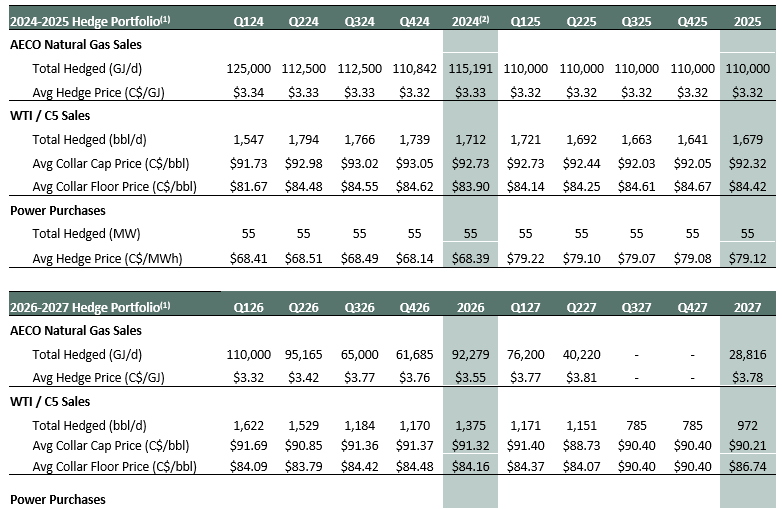Click Q124 collar floor price $81.67
The width and height of the screenshot is (782, 509).
click(x=248, y=187)
